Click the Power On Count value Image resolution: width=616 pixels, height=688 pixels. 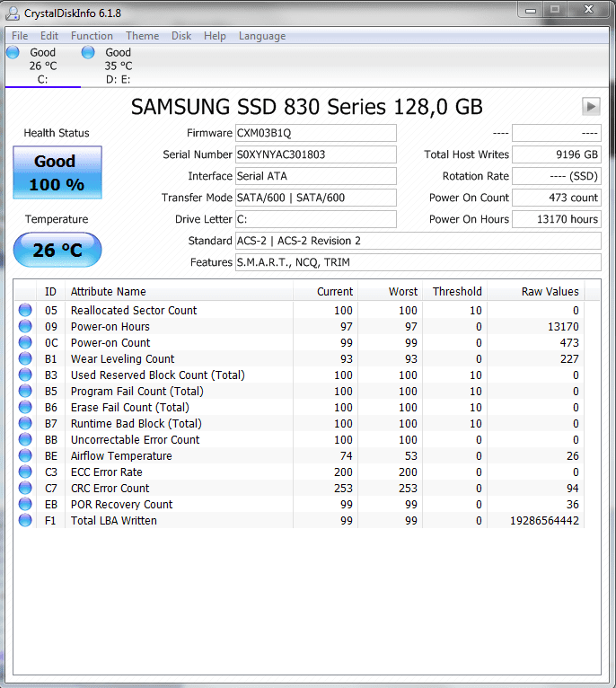(557, 198)
